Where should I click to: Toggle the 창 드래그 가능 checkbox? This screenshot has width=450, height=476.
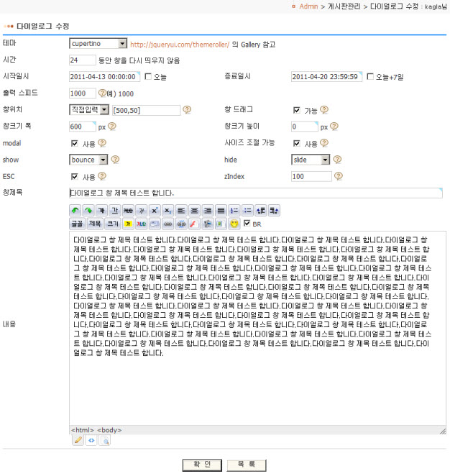(x=297, y=110)
